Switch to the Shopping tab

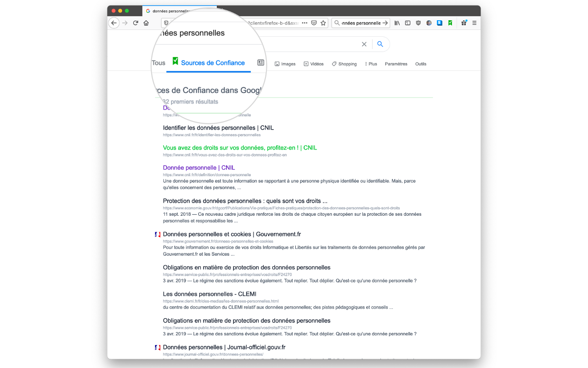pyautogui.click(x=344, y=64)
